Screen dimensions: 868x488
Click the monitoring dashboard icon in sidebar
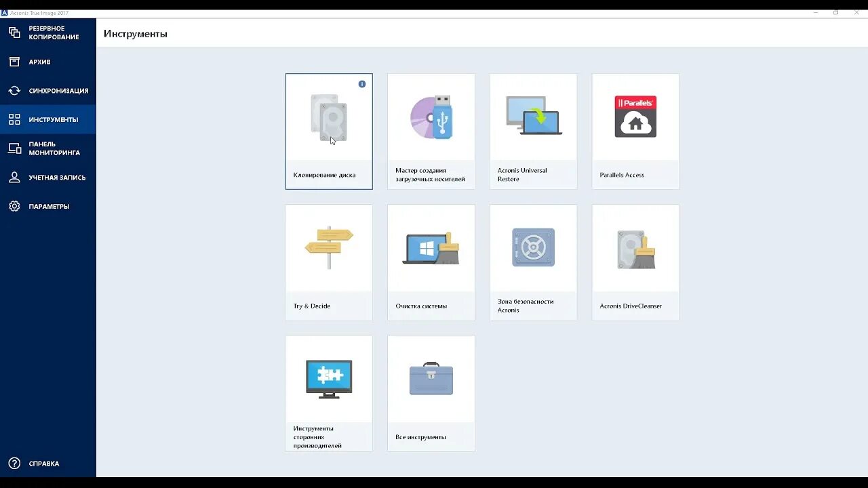tap(14, 148)
